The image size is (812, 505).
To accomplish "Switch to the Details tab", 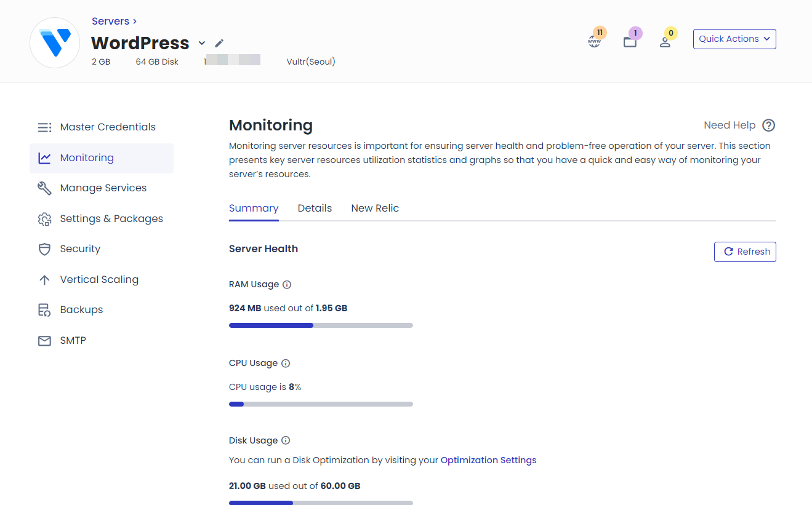I will click(315, 209).
